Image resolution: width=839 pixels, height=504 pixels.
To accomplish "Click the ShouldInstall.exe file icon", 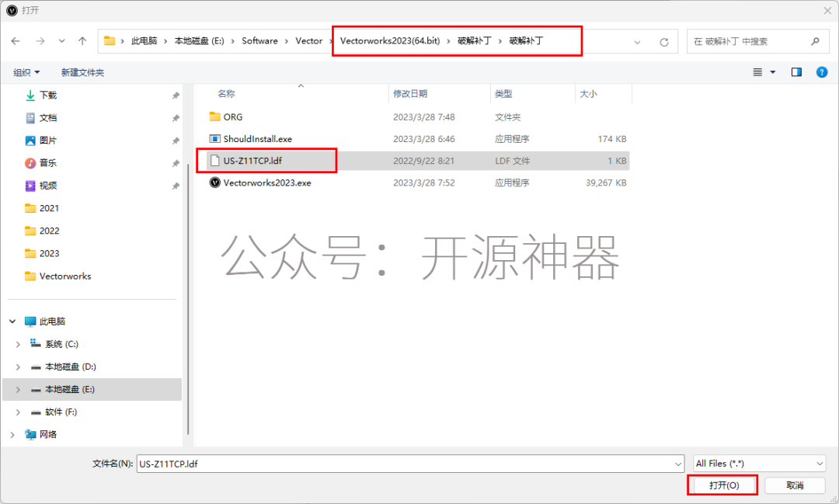I will 214,138.
